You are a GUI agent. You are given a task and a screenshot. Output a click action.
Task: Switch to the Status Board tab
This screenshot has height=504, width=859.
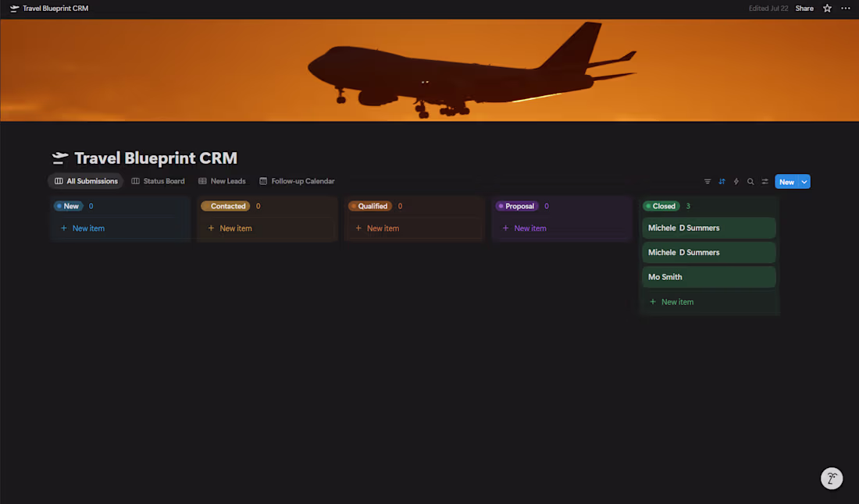pos(159,181)
